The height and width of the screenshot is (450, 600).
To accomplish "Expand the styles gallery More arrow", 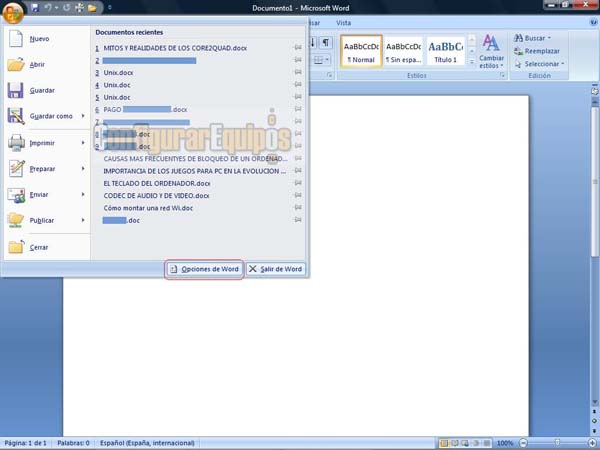I will click(x=472, y=62).
